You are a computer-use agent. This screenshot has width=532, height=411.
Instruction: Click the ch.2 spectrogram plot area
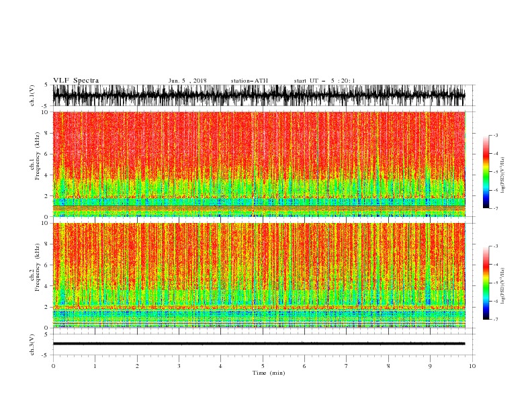[x=259, y=275]
